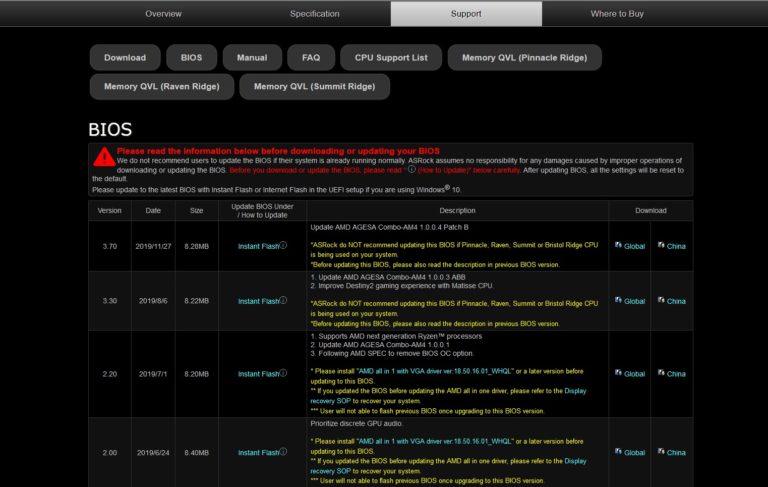Select the date 2019/6/24
This screenshot has width=768, height=487.
point(153,453)
